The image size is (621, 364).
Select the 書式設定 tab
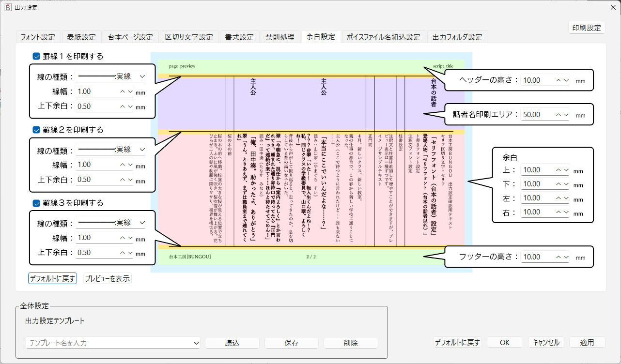point(240,36)
